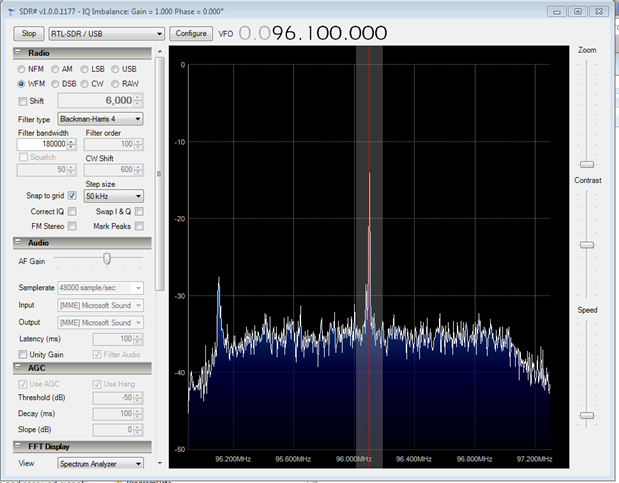This screenshot has height=483, width=619.
Task: Toggle the Snap to grid checkbox
Action: click(x=72, y=196)
